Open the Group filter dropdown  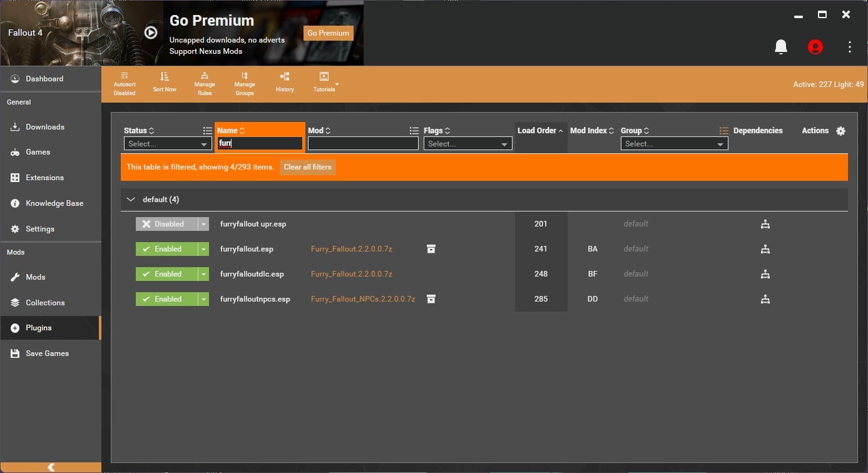tap(674, 144)
